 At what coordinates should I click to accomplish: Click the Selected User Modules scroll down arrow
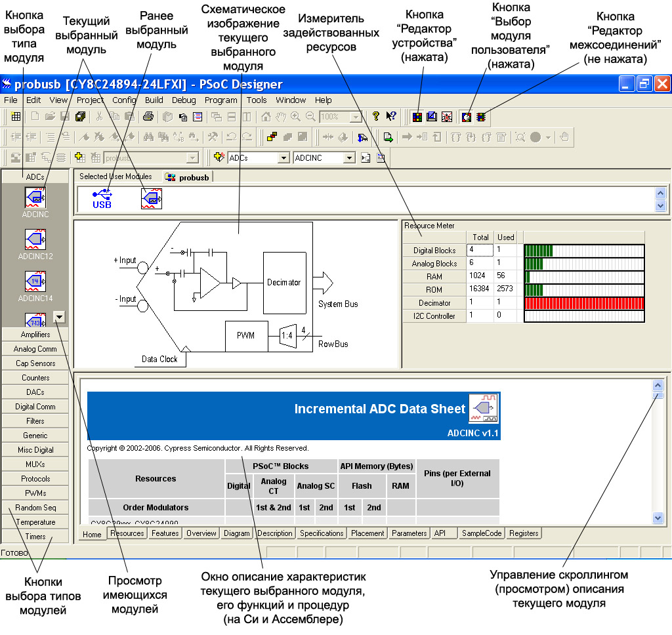coord(660,206)
